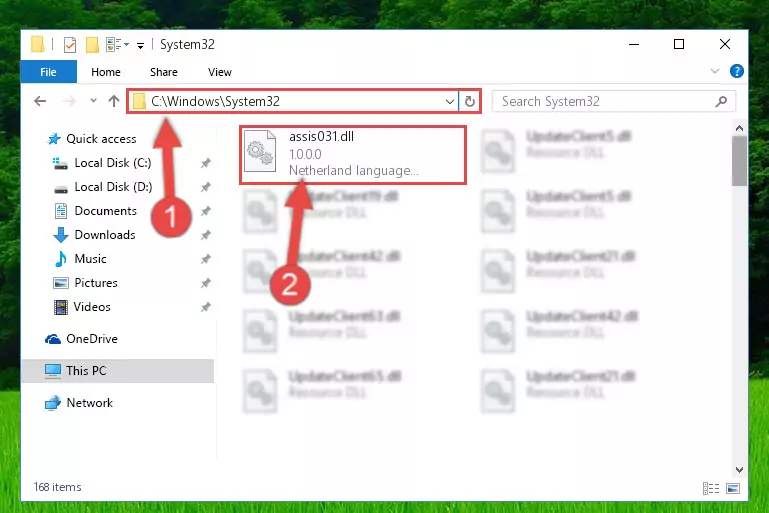
Task: Click the Search System32 field
Action: [613, 102]
